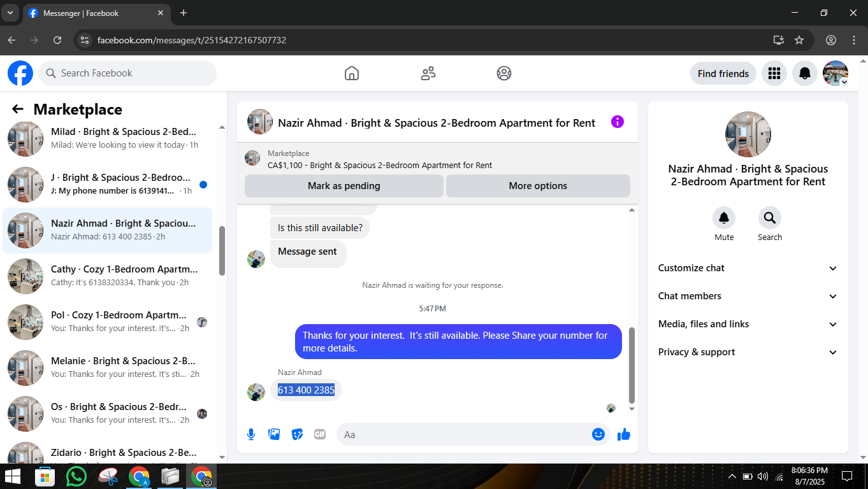Open WhatsApp from the taskbar
Screen dimensions: 868x489
[x=76, y=476]
